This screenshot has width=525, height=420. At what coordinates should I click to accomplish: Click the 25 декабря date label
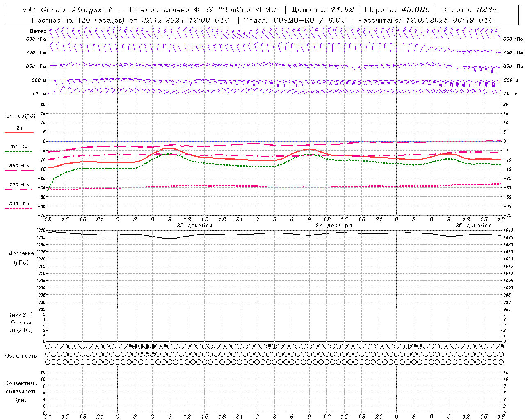point(473,226)
